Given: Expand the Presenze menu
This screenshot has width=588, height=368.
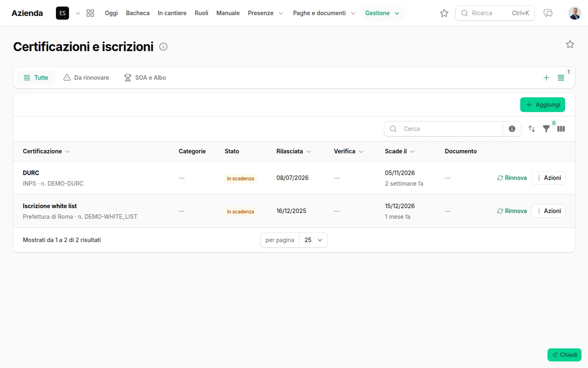Looking at the screenshot, I should [265, 13].
